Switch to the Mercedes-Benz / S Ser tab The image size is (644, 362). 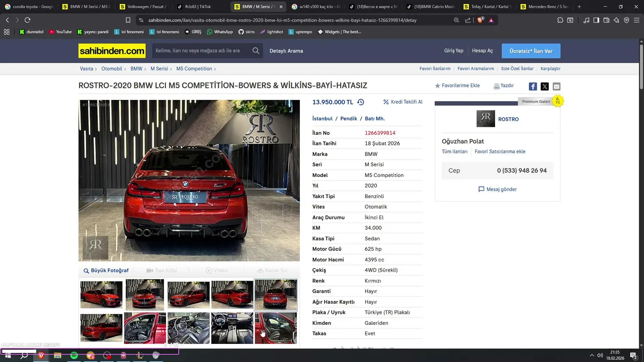pyautogui.click(x=546, y=7)
